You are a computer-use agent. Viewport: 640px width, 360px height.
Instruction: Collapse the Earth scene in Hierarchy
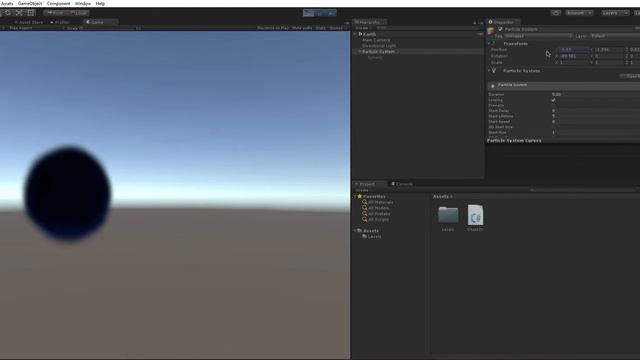click(356, 34)
